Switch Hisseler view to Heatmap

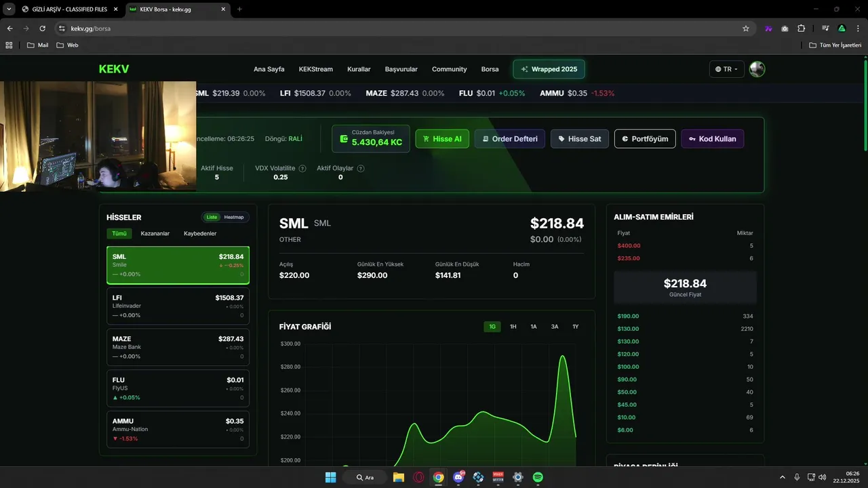[x=234, y=217]
